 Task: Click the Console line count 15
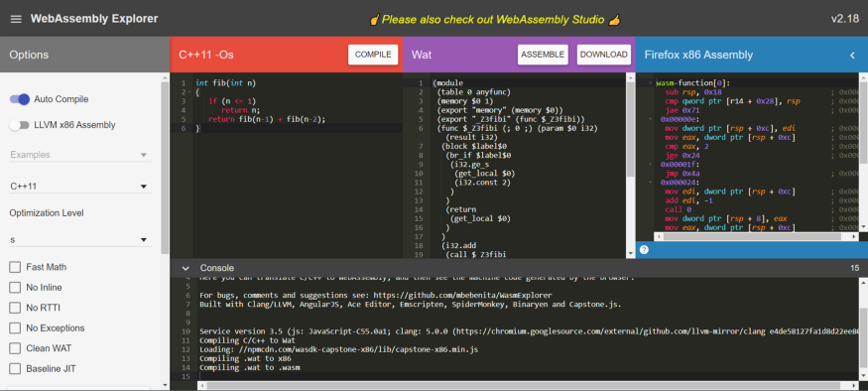855,268
